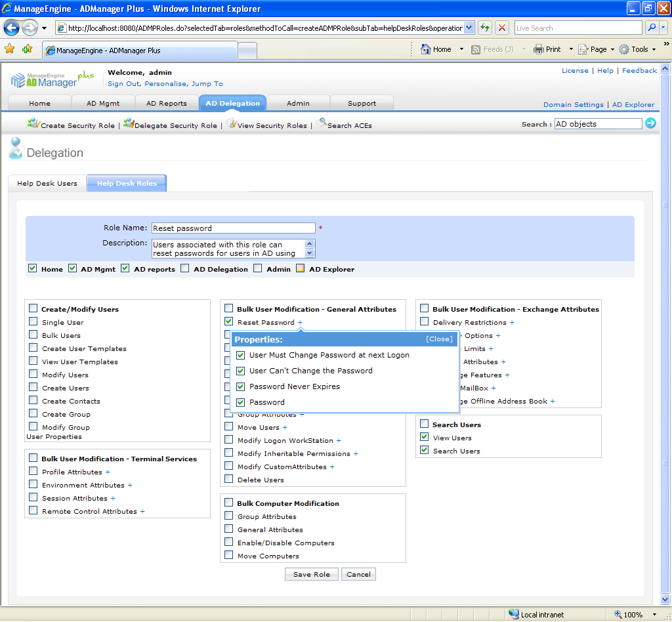Click the Search ACEs icon
Viewport: 672px width, 622px height.
pyautogui.click(x=322, y=123)
